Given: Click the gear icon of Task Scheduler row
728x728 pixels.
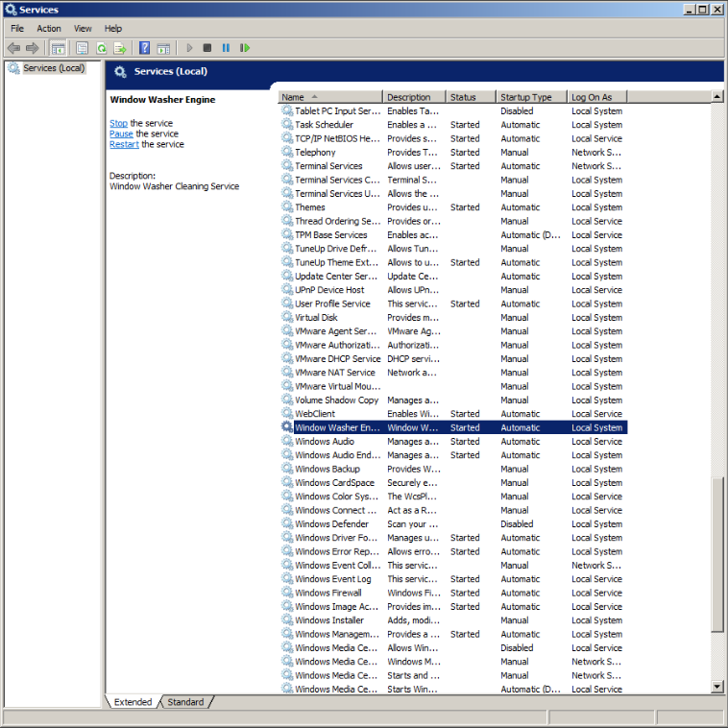Looking at the screenshot, I should point(287,124).
